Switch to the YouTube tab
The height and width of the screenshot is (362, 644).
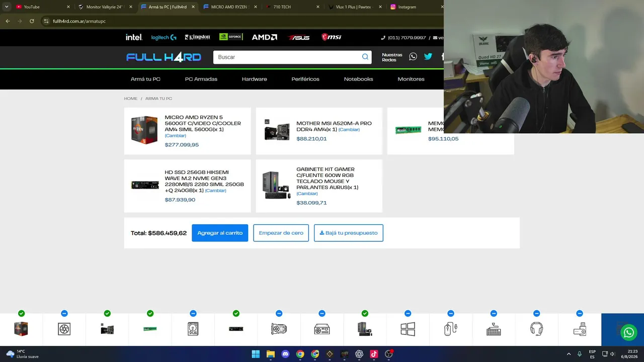click(41, 7)
